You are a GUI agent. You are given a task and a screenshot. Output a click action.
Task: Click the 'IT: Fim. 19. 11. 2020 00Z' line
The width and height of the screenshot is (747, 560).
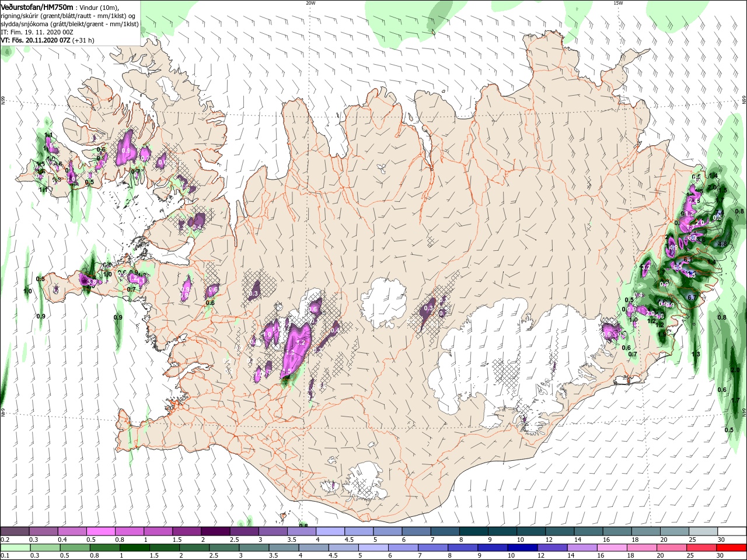coord(36,32)
